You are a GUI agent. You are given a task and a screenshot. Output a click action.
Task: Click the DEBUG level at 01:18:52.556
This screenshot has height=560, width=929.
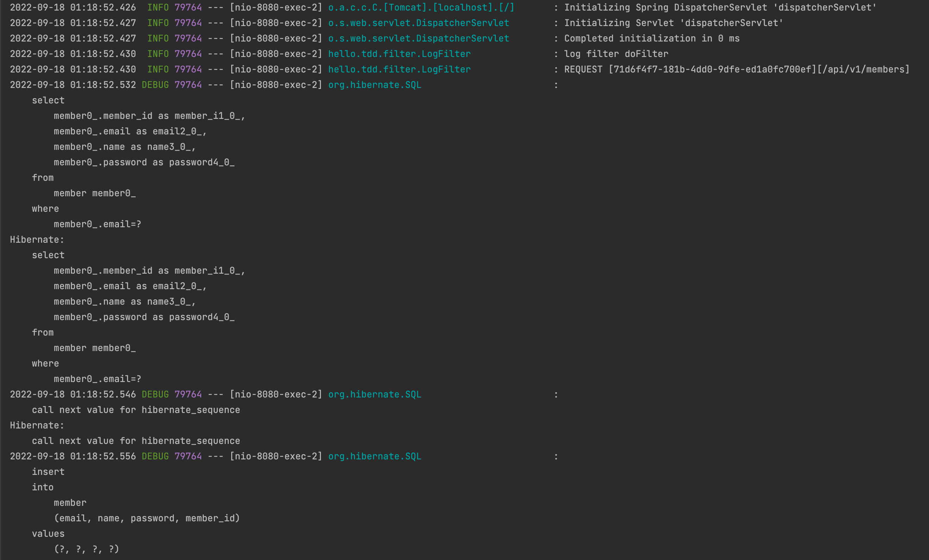pos(155,456)
